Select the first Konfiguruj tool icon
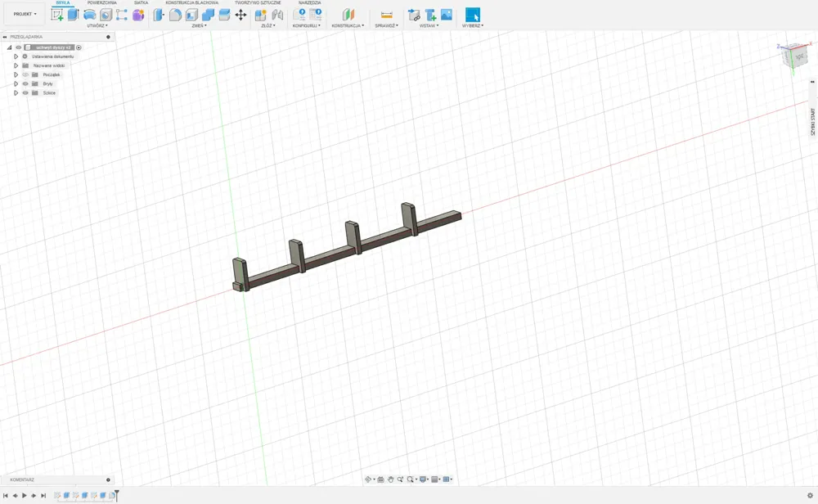The image size is (818, 504). tap(299, 14)
